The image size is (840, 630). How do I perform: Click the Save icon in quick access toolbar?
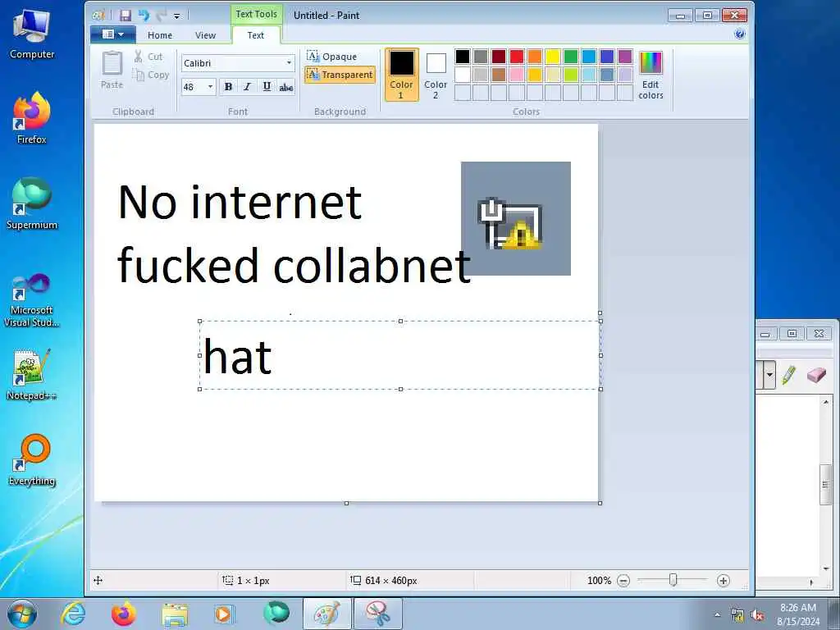coord(126,15)
